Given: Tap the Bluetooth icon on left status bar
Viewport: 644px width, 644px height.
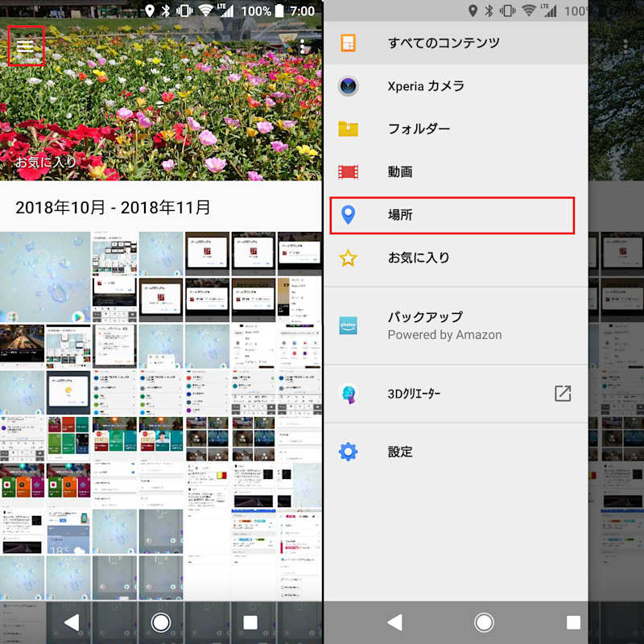Looking at the screenshot, I should coord(166,10).
